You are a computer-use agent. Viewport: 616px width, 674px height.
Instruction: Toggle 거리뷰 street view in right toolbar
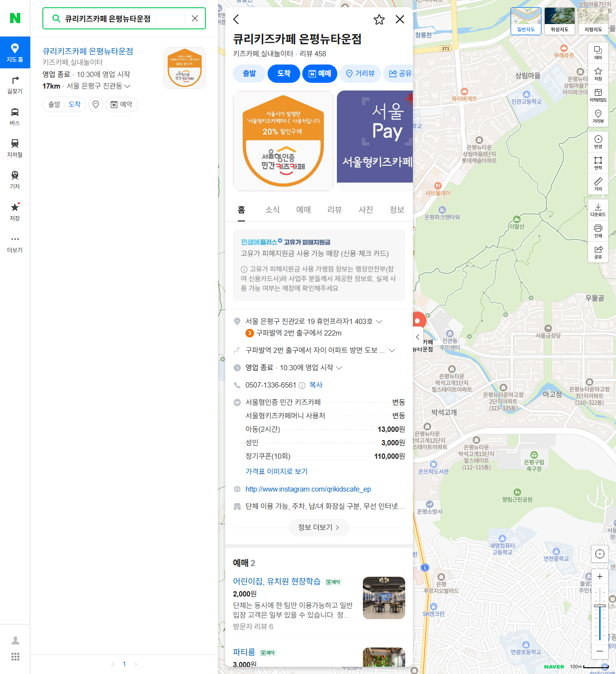(x=598, y=116)
